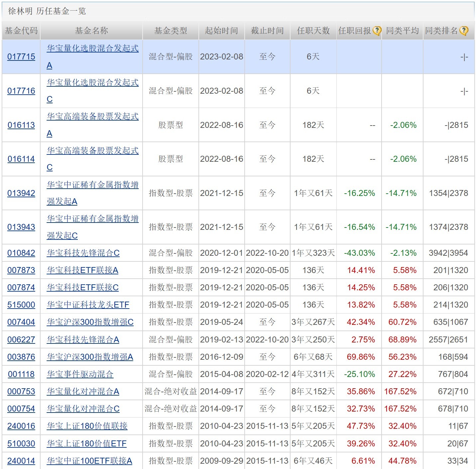Click the 起始时间 column header

tap(222, 31)
